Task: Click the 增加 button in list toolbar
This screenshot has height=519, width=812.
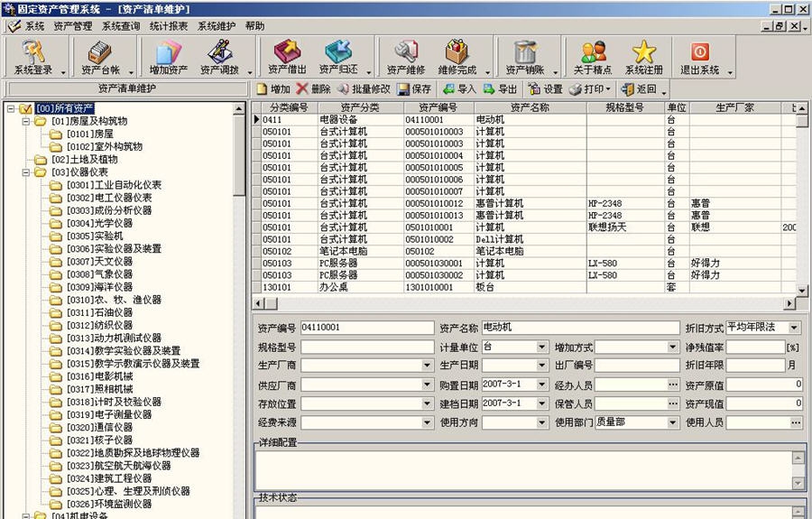Action: tap(274, 89)
